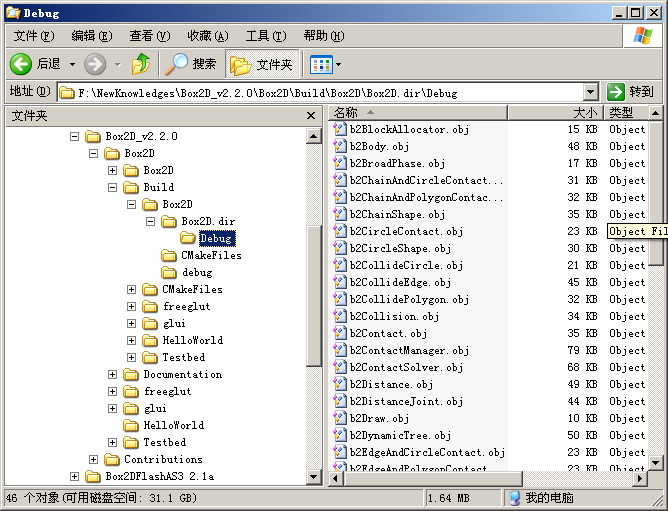Expand the Box2DFlashAS3 2.1a node
Screen dimensions: 668x511
[x=75, y=476]
